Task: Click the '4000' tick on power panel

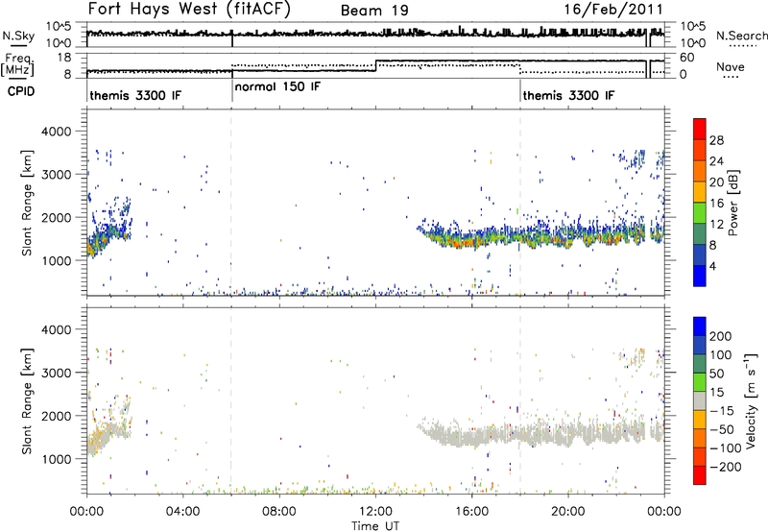Action: point(56,132)
